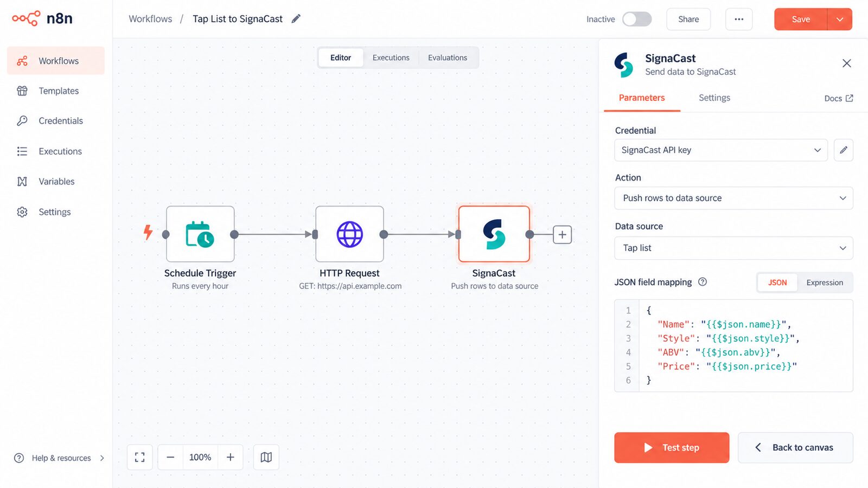
Task: Toggle the workflow Inactive switch
Action: point(637,19)
